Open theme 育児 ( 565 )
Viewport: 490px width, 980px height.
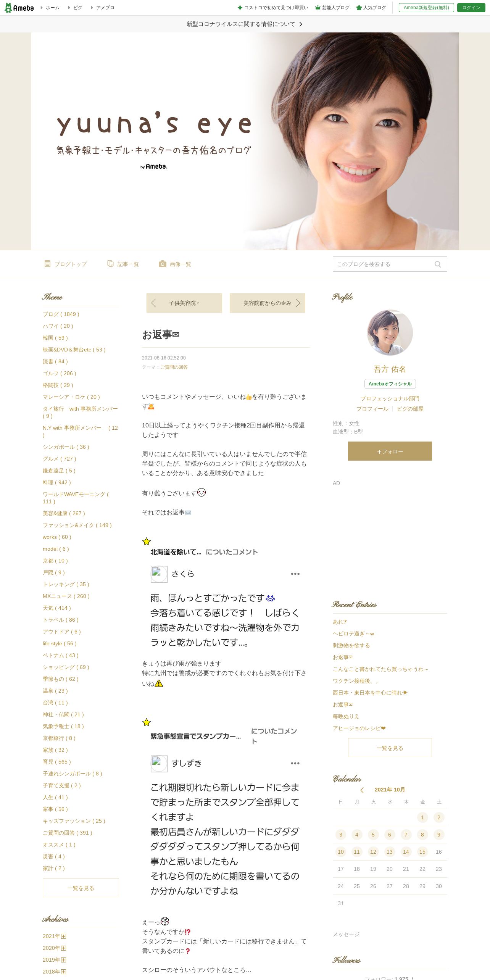57,762
